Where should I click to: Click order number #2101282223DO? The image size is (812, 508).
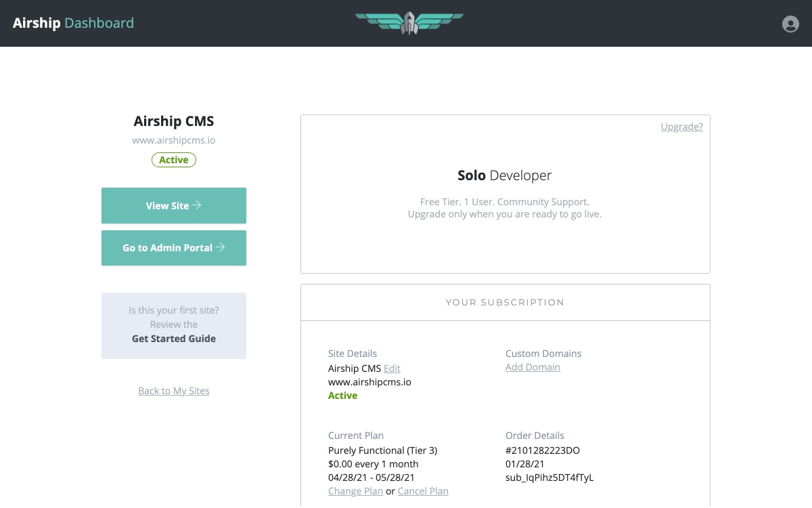point(543,450)
